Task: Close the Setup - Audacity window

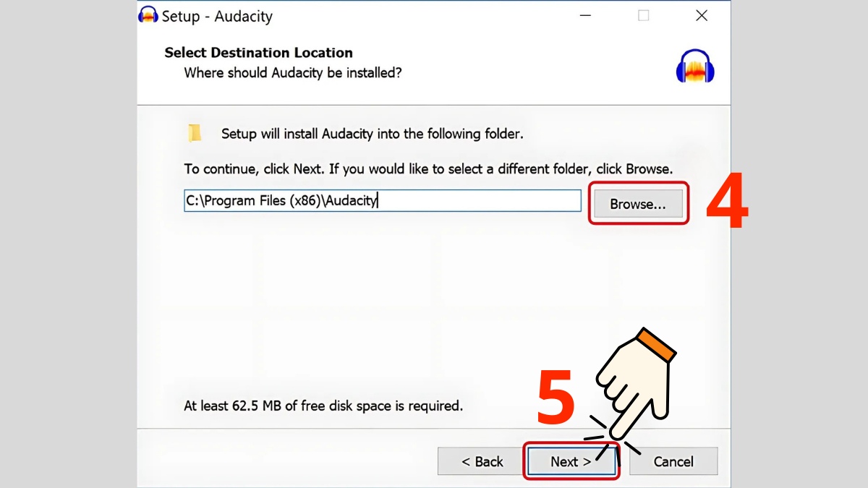Action: [702, 15]
